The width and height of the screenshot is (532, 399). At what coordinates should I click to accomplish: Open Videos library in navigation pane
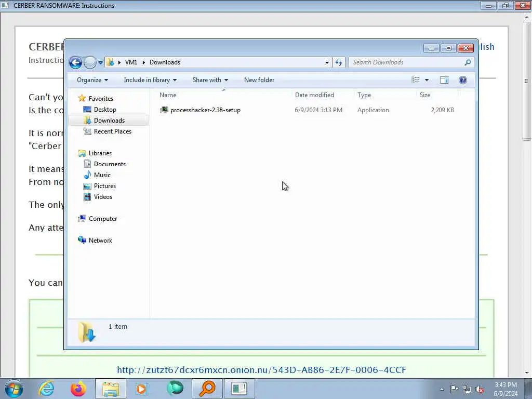[103, 197]
